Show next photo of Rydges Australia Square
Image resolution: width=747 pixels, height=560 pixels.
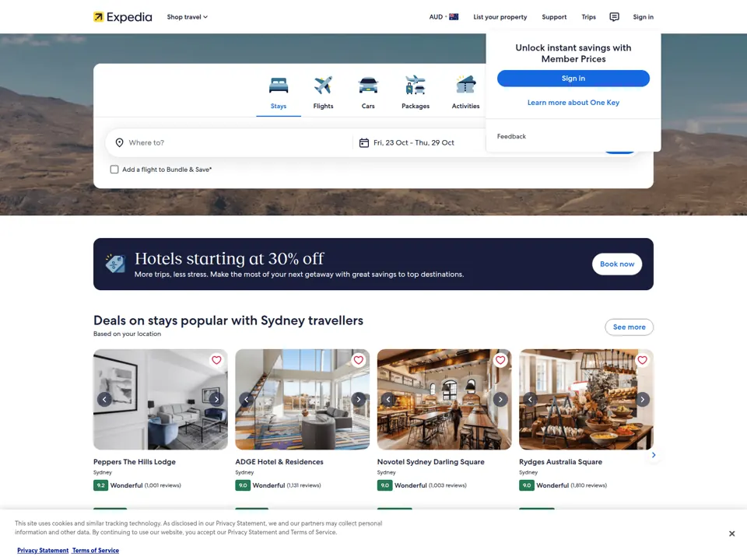coord(642,400)
